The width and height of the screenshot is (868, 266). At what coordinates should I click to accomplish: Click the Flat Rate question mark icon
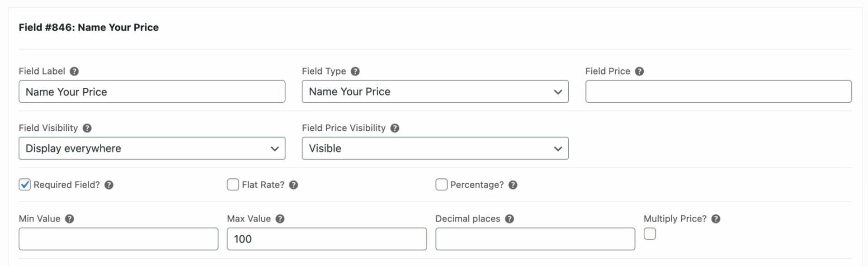(x=293, y=185)
